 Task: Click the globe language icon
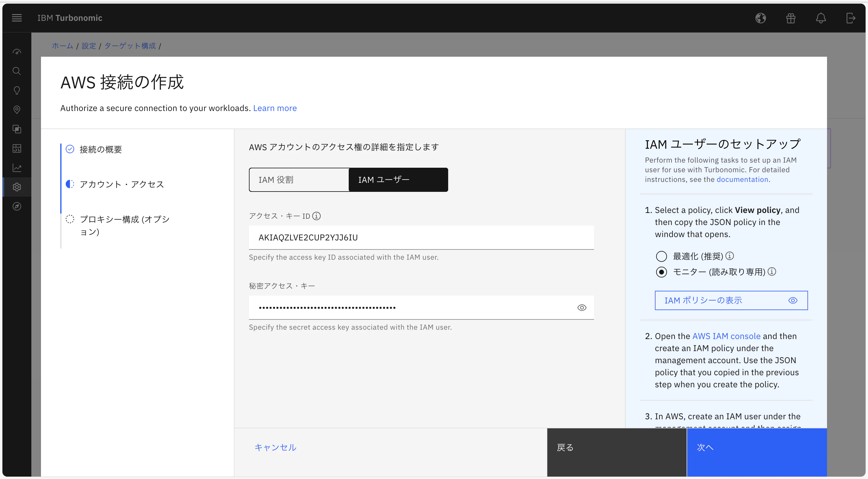pyautogui.click(x=760, y=18)
